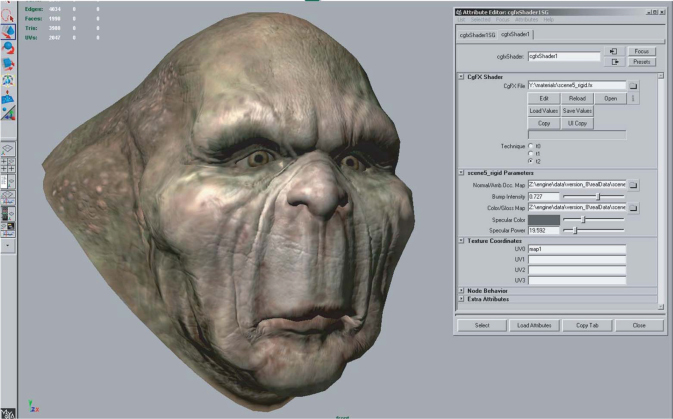Collapse the Texture Coordinates section
Screen dimensions: 673x419
click(461, 241)
